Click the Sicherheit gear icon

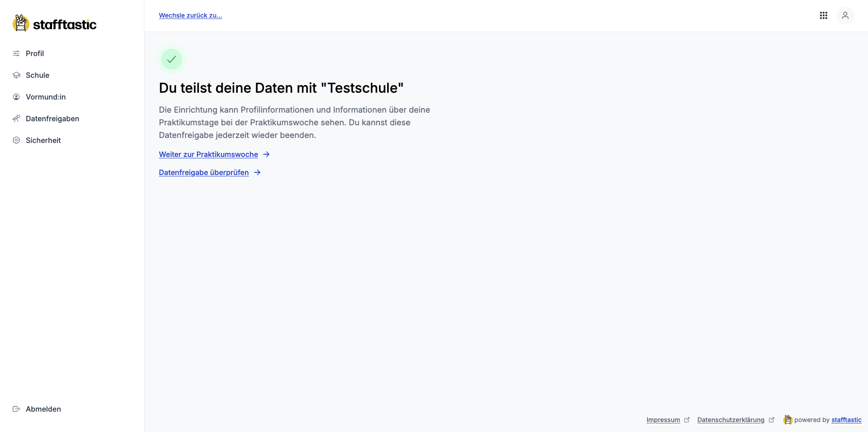(x=16, y=140)
